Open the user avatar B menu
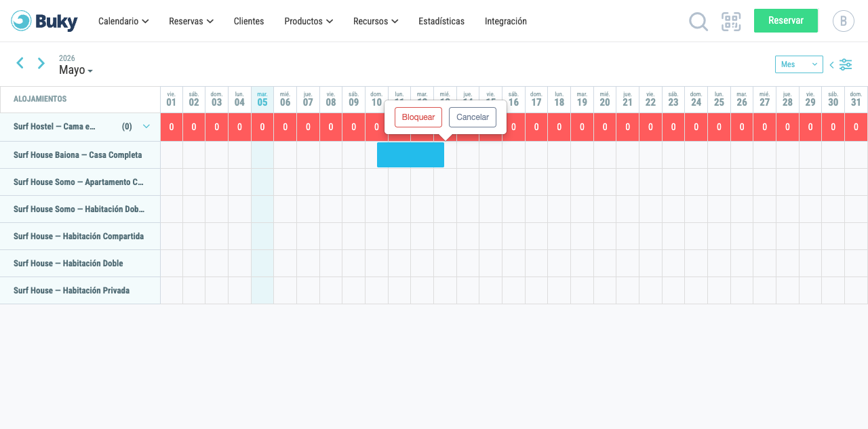 844,21
